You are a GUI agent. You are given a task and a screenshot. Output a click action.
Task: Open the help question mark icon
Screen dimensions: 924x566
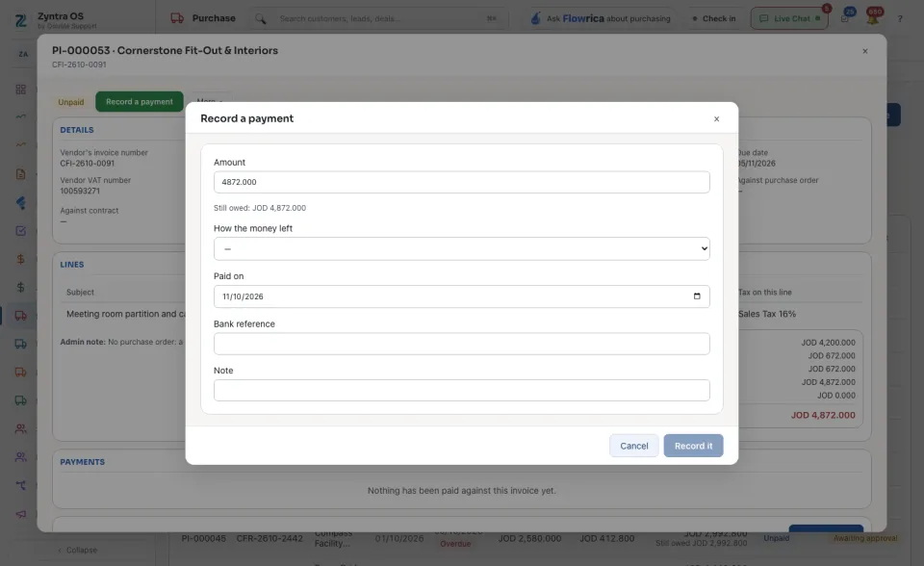[900, 19]
